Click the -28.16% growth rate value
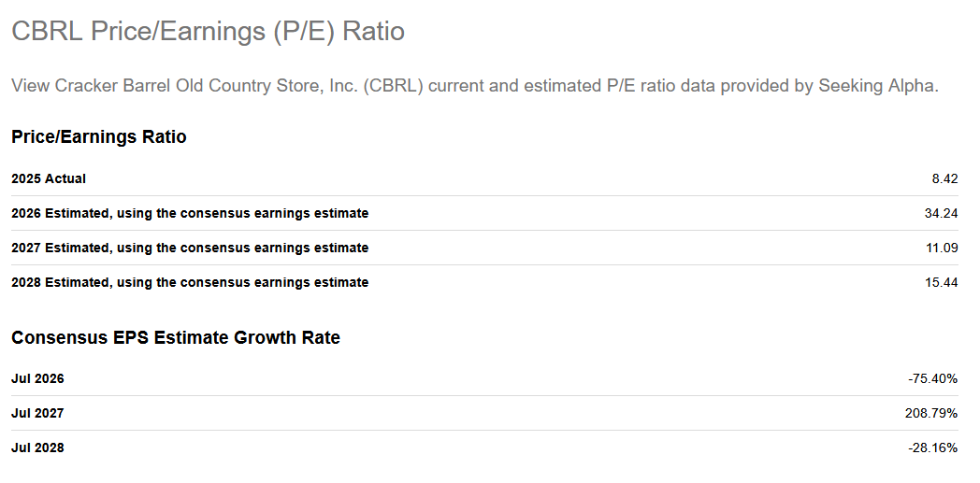The height and width of the screenshot is (483, 980). tap(933, 448)
